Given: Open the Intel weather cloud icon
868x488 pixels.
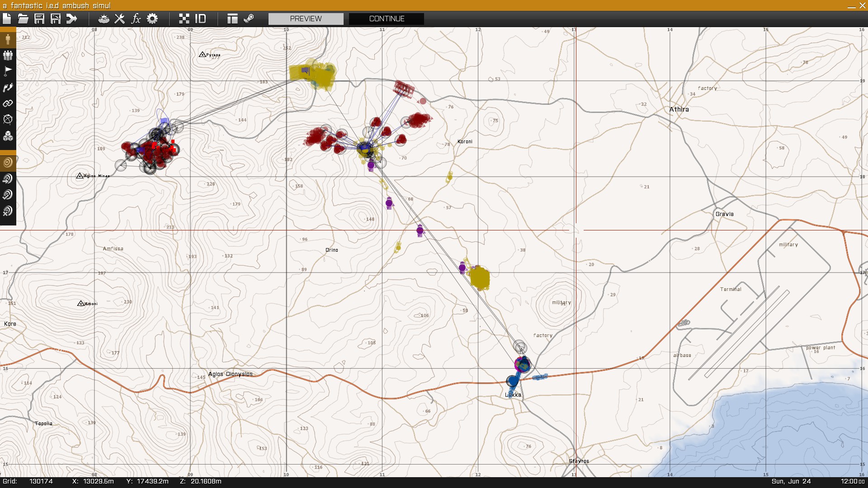Looking at the screenshot, I should click(104, 19).
